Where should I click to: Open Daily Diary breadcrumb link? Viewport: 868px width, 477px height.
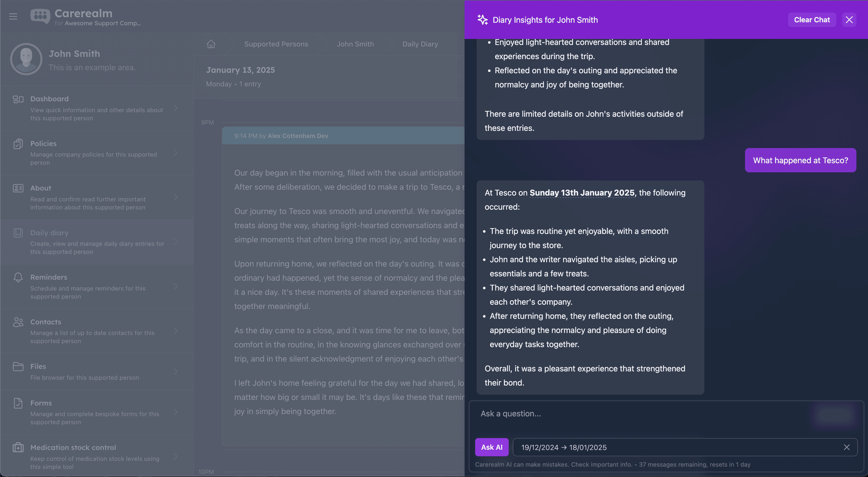[420, 44]
